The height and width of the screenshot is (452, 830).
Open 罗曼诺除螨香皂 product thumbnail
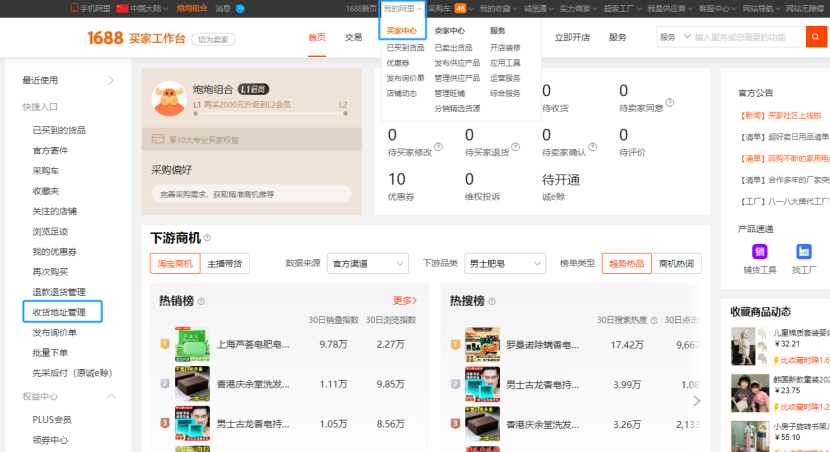tap(482, 345)
